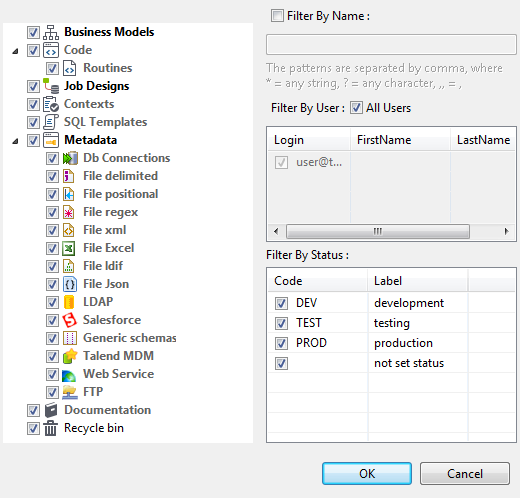Viewport: 520px width, 498px height.
Task: Uncheck the TEST status checkbox
Action: [281, 323]
